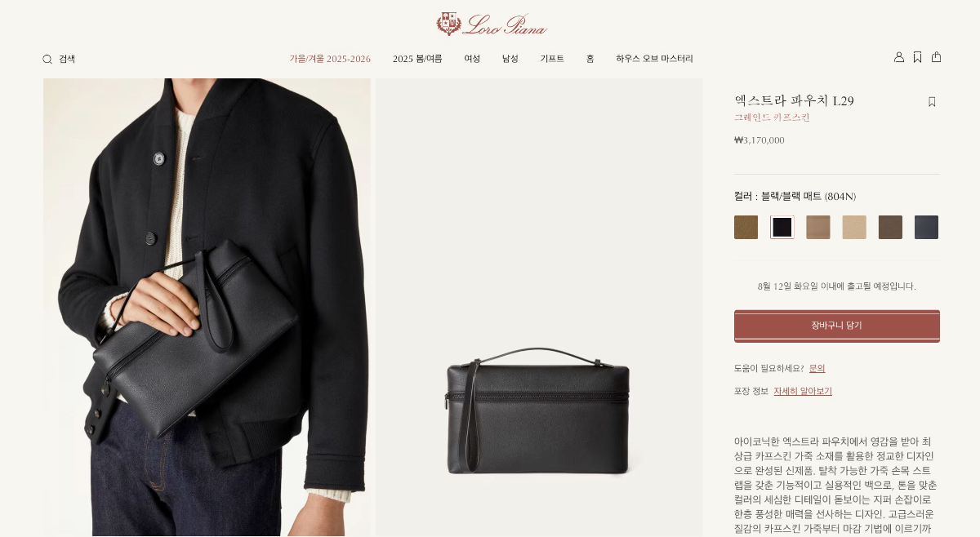
Task: Click the 장바구니 담기 button
Action: tap(837, 326)
